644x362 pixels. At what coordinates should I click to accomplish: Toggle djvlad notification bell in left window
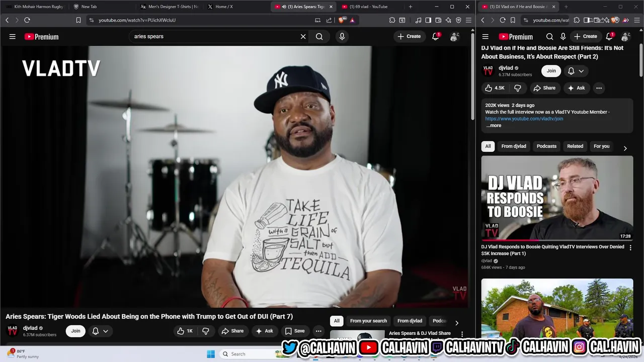pyautogui.click(x=95, y=331)
